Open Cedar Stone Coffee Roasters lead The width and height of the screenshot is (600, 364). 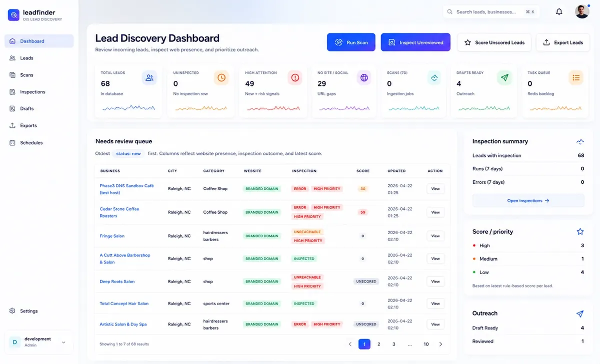[119, 212]
